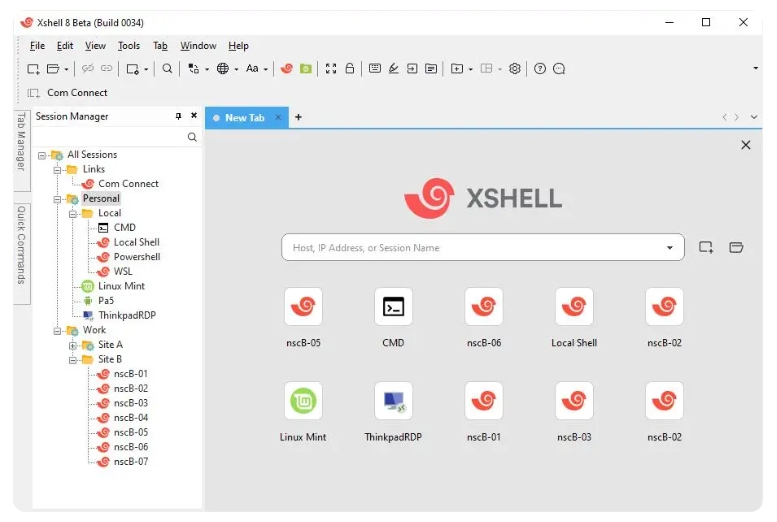Click the Com Connect link bar shortcut
The width and height of the screenshot is (777, 522).
tap(67, 93)
